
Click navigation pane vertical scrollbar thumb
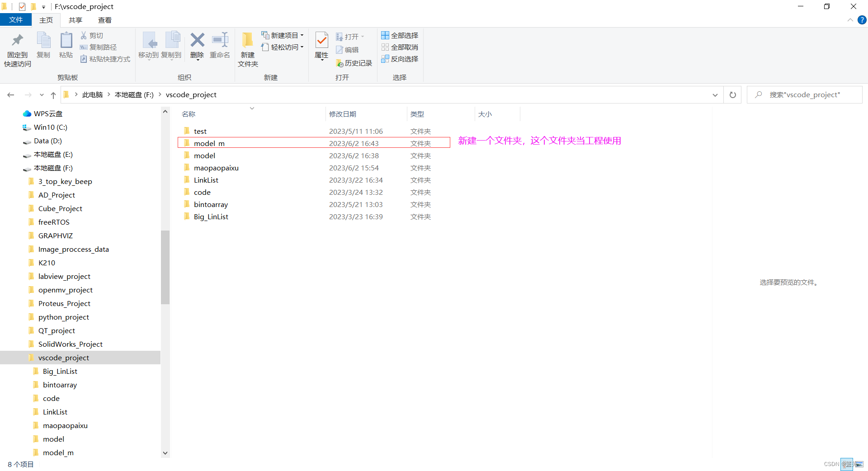[165, 267]
